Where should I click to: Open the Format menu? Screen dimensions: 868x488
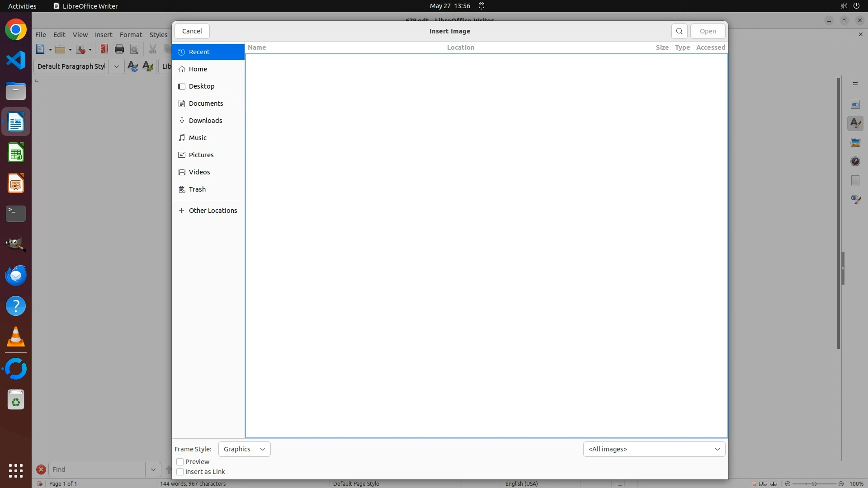point(131,35)
